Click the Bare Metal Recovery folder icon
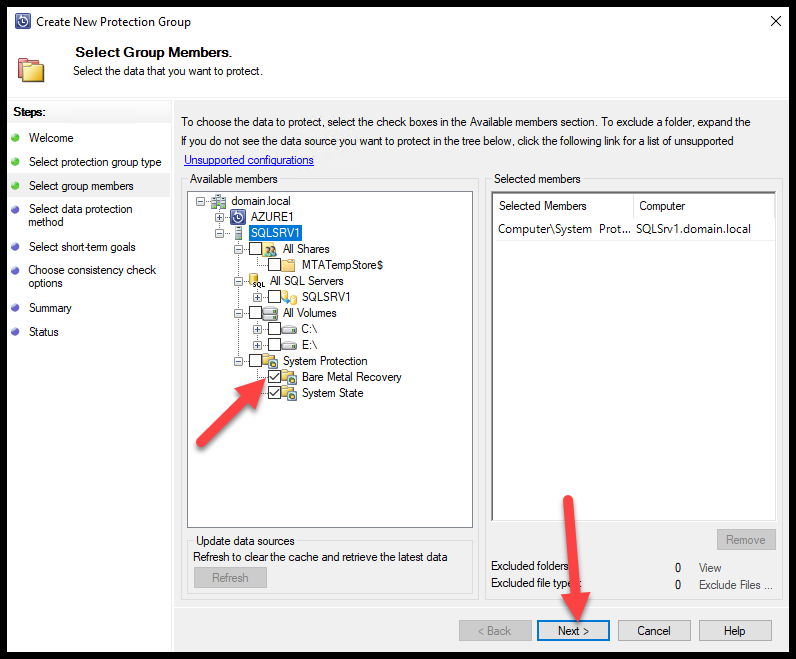 tap(289, 377)
